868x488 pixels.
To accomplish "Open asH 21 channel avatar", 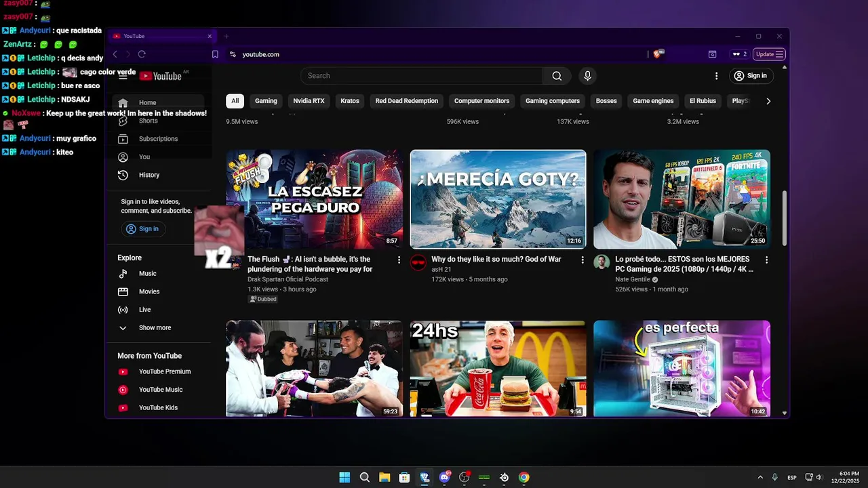I will (x=418, y=262).
